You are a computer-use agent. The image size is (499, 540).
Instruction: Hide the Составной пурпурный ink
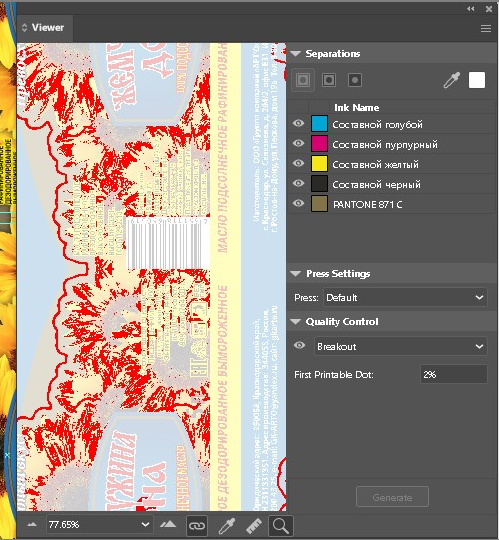click(299, 143)
